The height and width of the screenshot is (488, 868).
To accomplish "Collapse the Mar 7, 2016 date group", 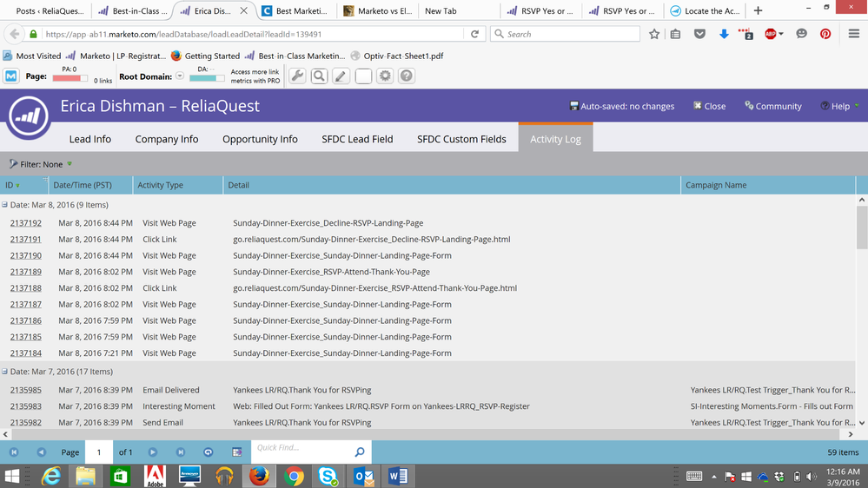I will [x=4, y=372].
